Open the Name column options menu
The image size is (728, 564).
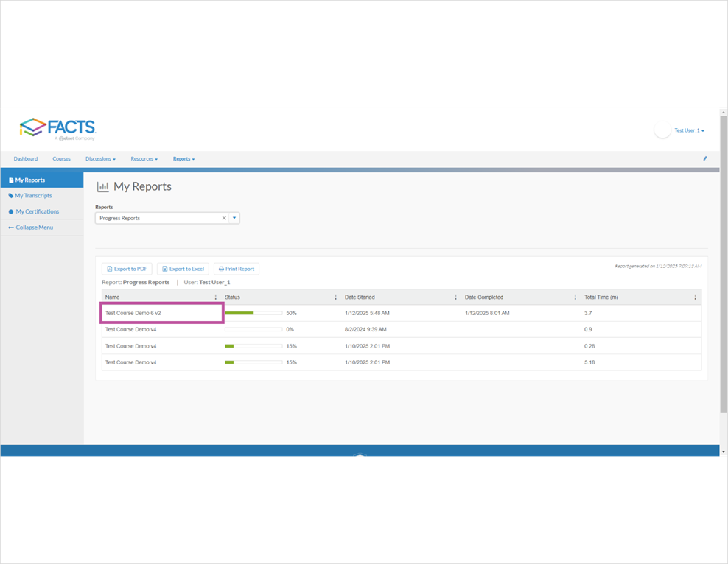tap(216, 297)
